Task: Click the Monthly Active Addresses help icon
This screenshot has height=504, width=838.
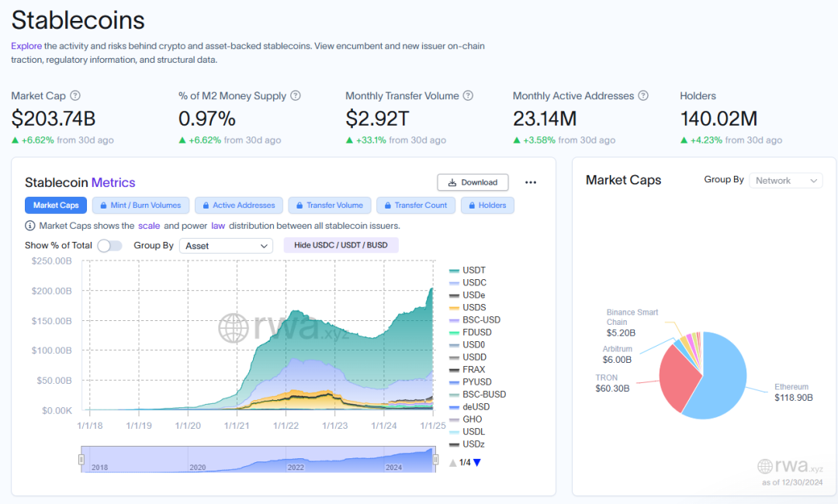Action: coord(643,96)
